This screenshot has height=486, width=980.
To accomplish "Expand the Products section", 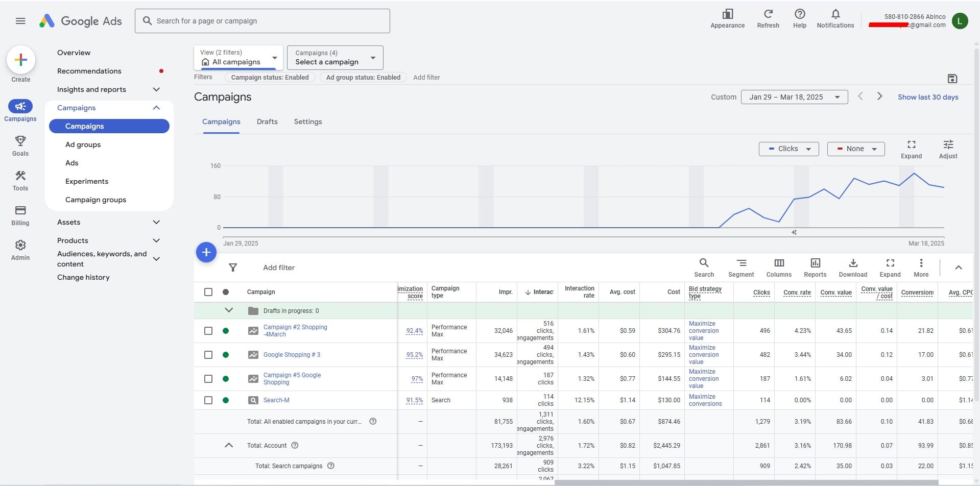I will click(156, 240).
